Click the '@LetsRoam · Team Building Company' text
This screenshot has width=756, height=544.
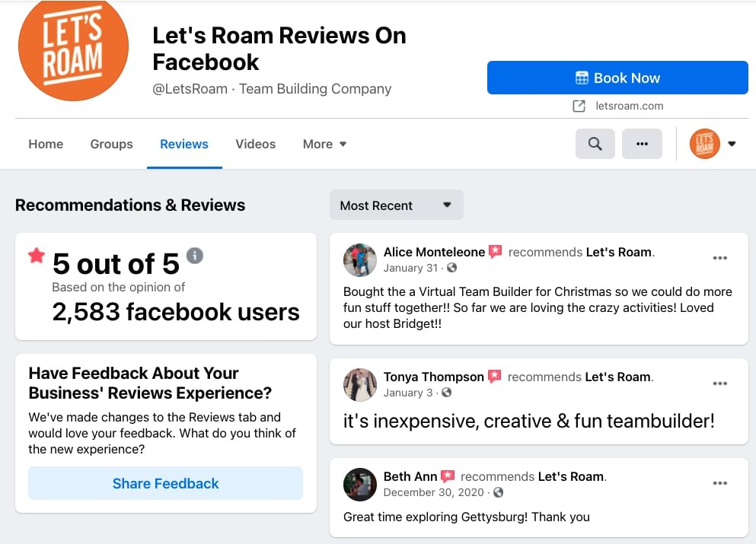[272, 89]
